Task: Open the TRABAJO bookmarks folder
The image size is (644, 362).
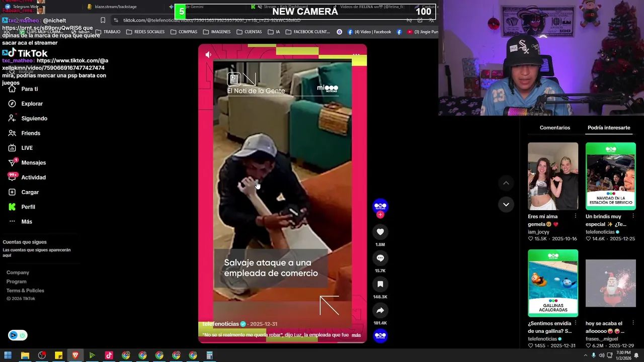Action: pyautogui.click(x=108, y=32)
